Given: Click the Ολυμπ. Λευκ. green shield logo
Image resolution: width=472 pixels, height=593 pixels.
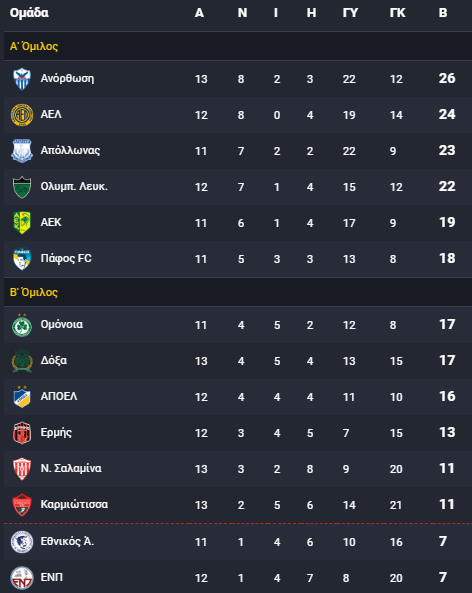Looking at the screenshot, I should click(22, 187).
